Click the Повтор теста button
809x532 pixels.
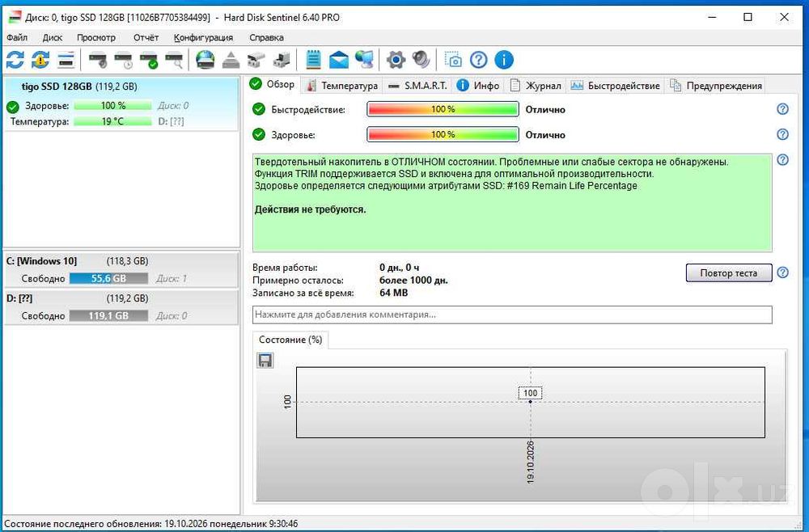729,272
